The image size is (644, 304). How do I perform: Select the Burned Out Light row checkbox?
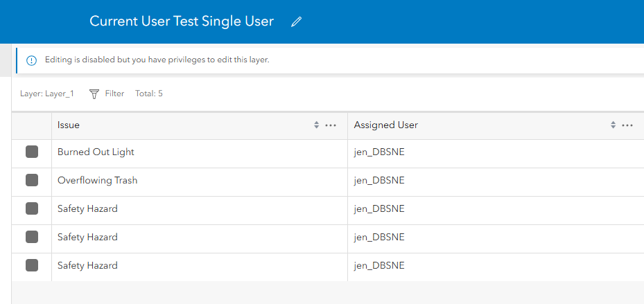tap(32, 152)
